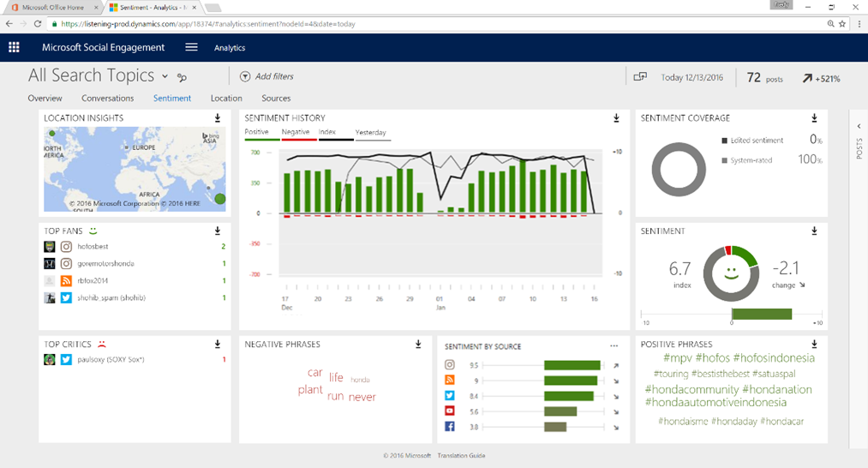This screenshot has height=468, width=868.
Task: Toggle the Positive series in Sentiment History
Action: (x=257, y=133)
